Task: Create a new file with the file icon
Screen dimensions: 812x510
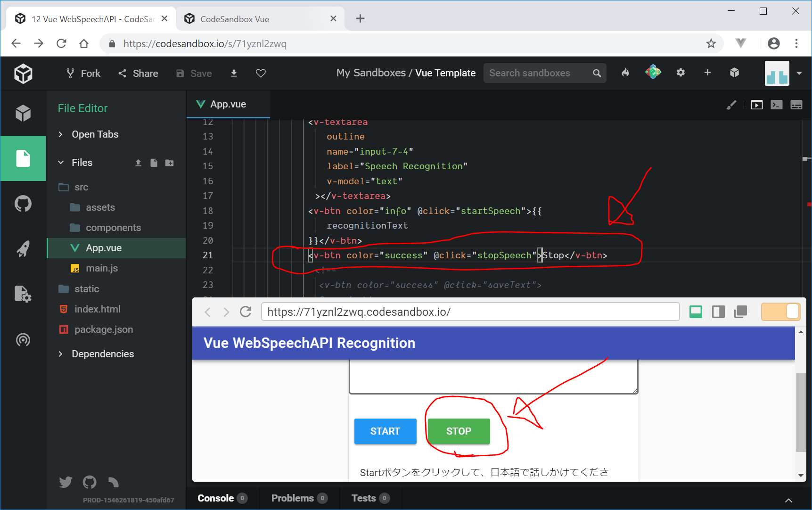Action: point(154,163)
